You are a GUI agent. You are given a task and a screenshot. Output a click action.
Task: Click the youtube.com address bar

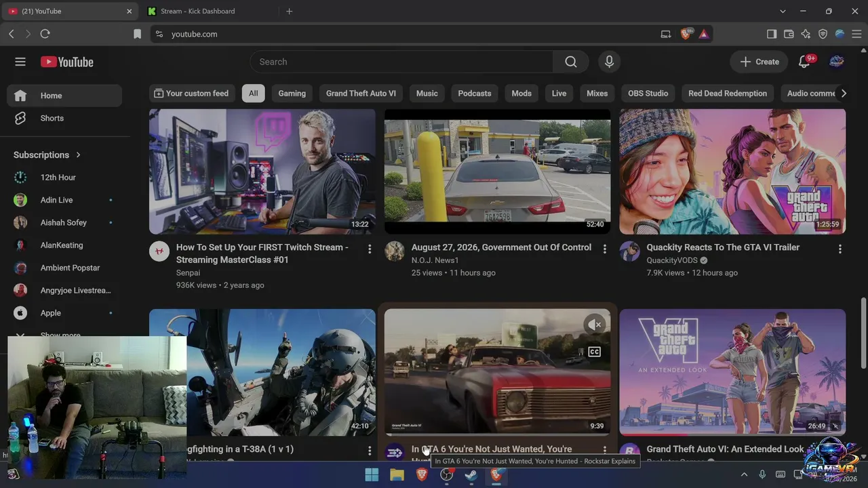[x=407, y=34]
